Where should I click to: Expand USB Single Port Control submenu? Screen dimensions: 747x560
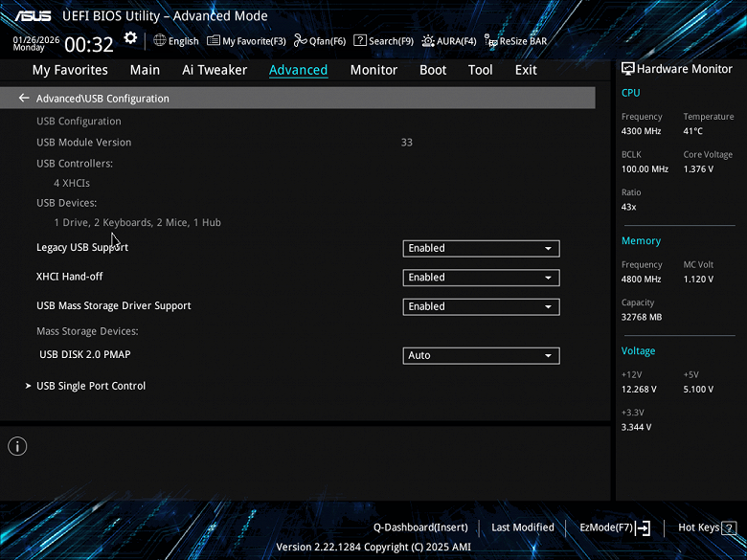[91, 386]
